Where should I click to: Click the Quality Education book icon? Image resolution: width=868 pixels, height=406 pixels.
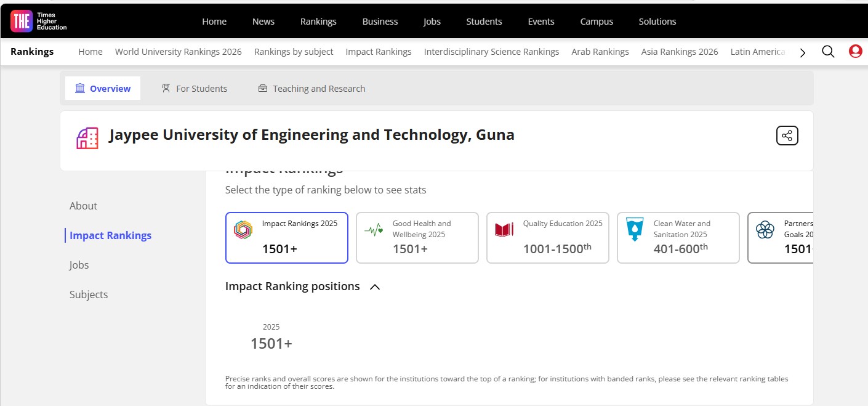[x=504, y=230]
